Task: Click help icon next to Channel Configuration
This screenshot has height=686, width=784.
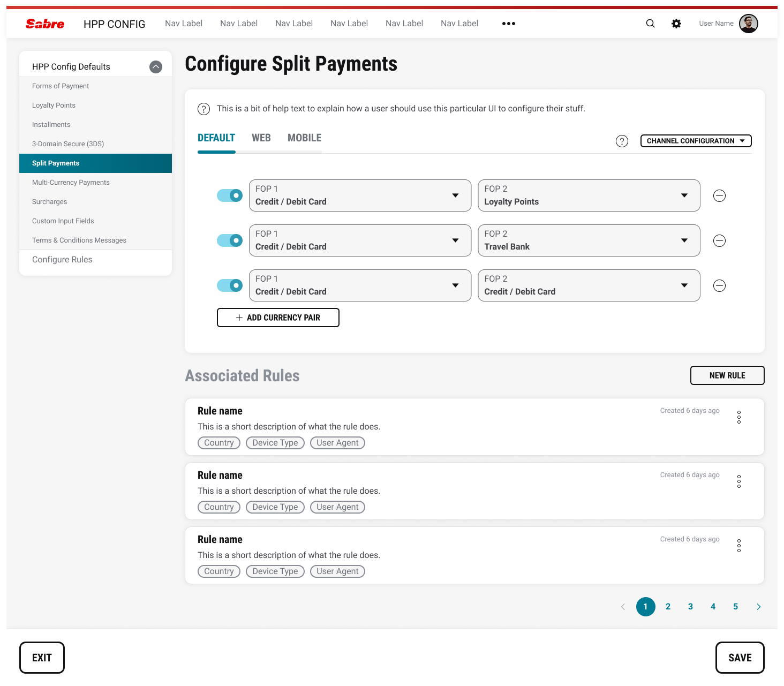Action: (x=622, y=141)
